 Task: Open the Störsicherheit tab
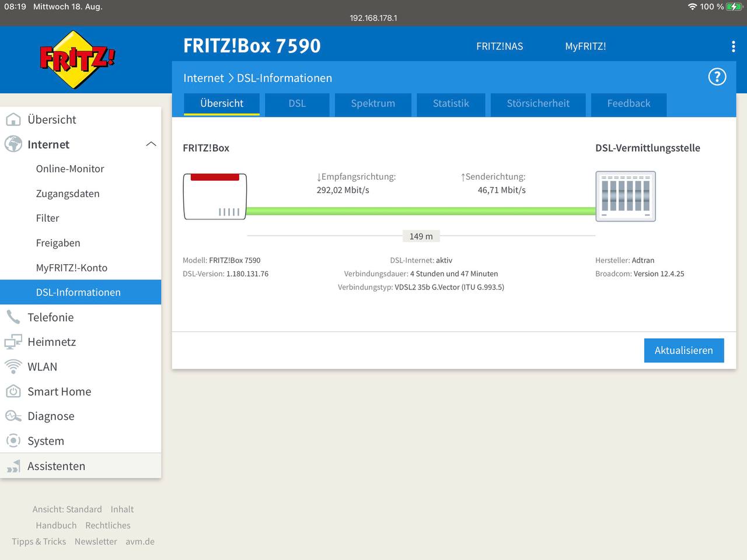[x=538, y=104]
